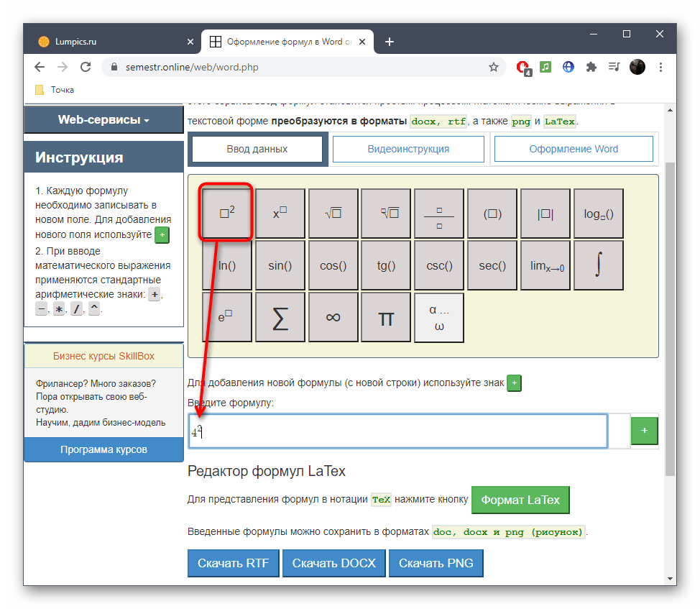Insert the pi symbol
Screen dimensions: 700x609
click(386, 317)
